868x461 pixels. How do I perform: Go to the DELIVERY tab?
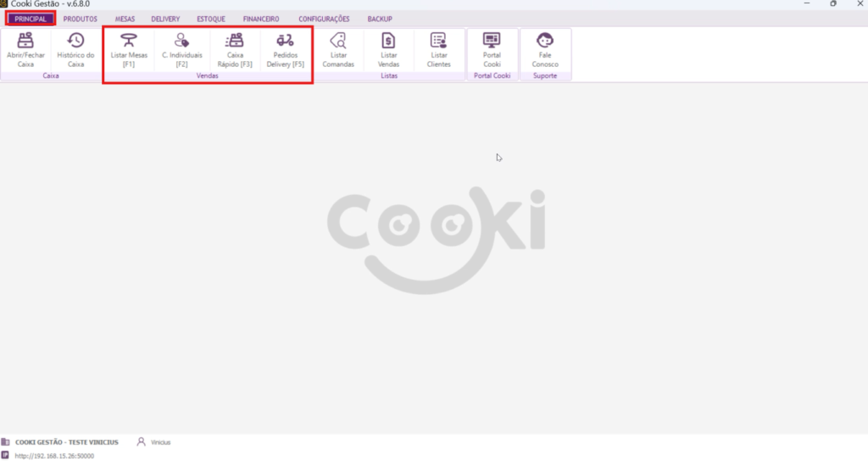165,19
